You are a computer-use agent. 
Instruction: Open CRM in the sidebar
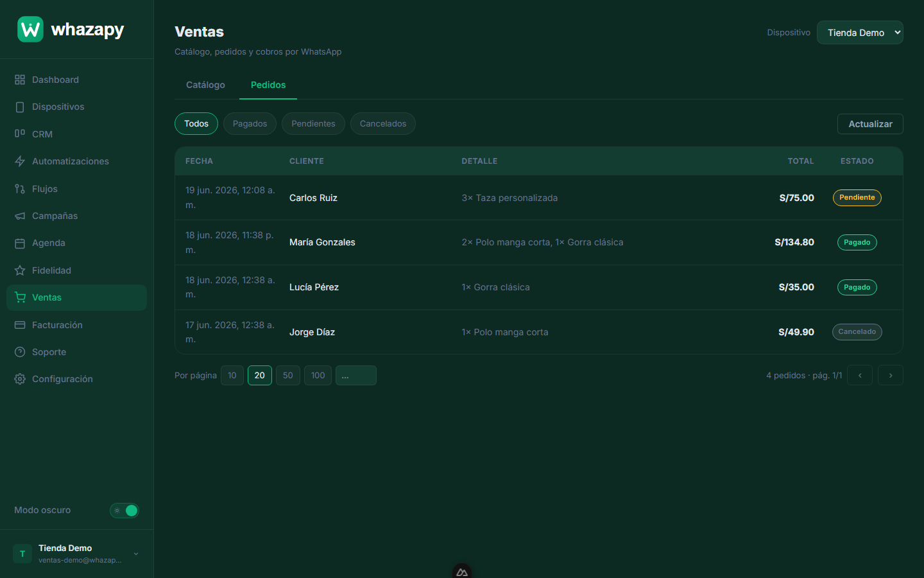(77, 134)
